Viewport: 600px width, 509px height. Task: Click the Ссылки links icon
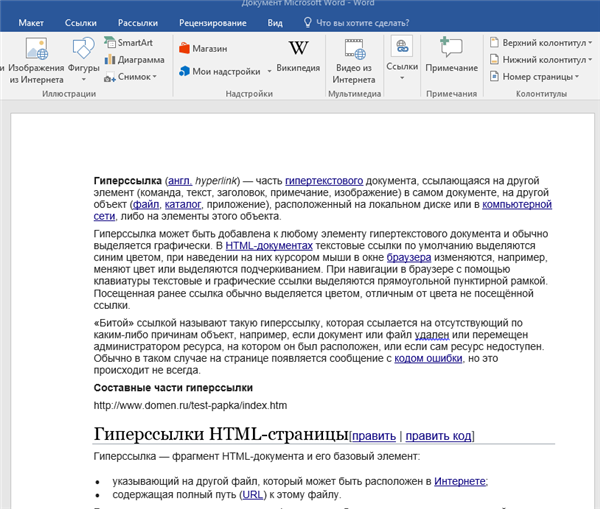[x=402, y=46]
